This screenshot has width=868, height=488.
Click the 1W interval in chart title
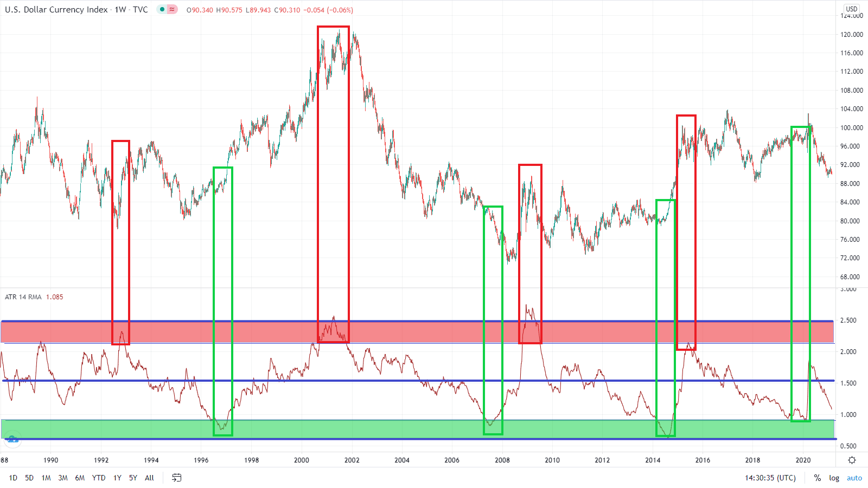pyautogui.click(x=120, y=10)
